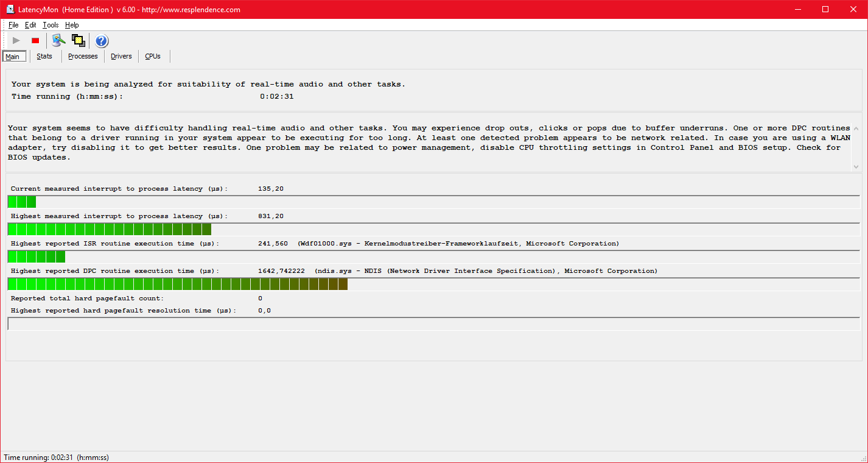Click LatencyMon app icon in title bar
Screen dimensions: 868x463
10,9
